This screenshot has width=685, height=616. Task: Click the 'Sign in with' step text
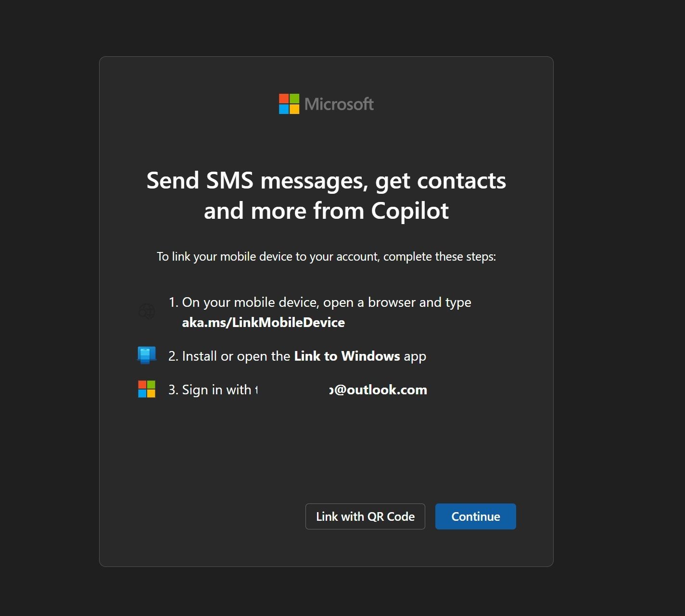216,390
